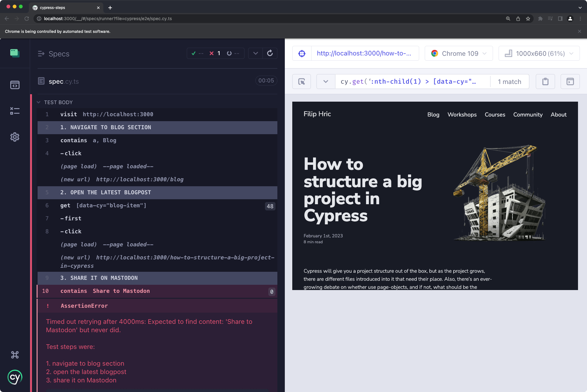Print the selector result to console
The width and height of the screenshot is (587, 392).
tap(570, 81)
